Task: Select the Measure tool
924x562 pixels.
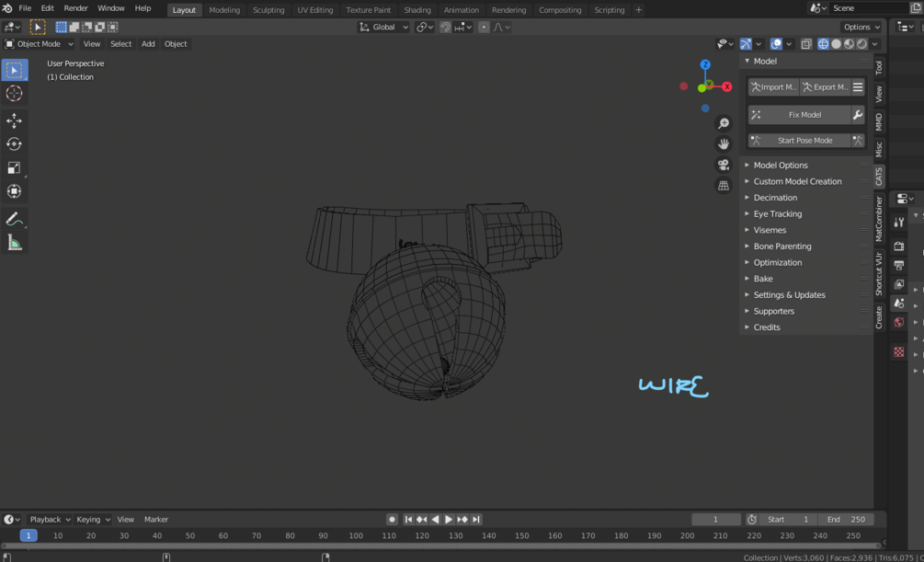Action: tap(14, 243)
